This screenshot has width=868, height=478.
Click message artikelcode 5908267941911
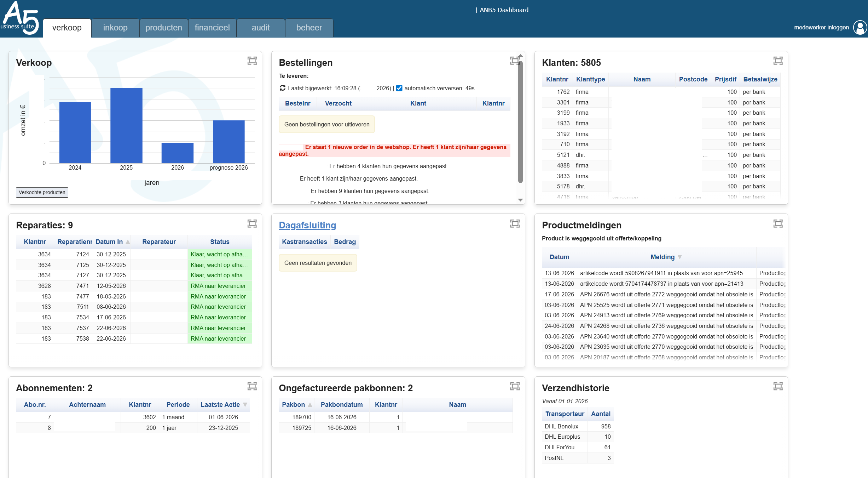[x=661, y=273]
